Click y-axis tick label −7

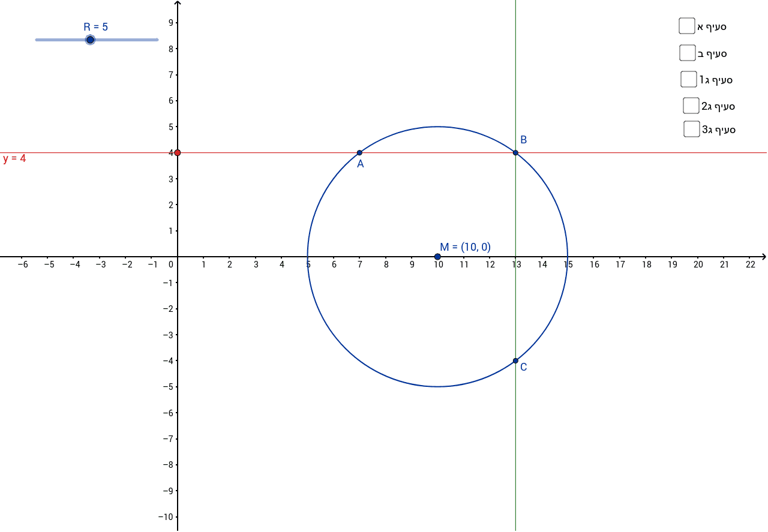pyautogui.click(x=168, y=439)
